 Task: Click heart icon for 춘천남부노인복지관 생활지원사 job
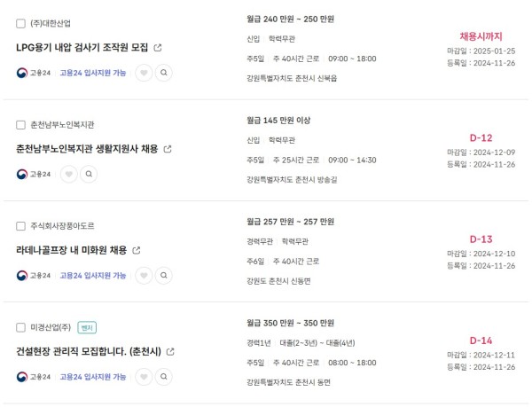pos(69,175)
